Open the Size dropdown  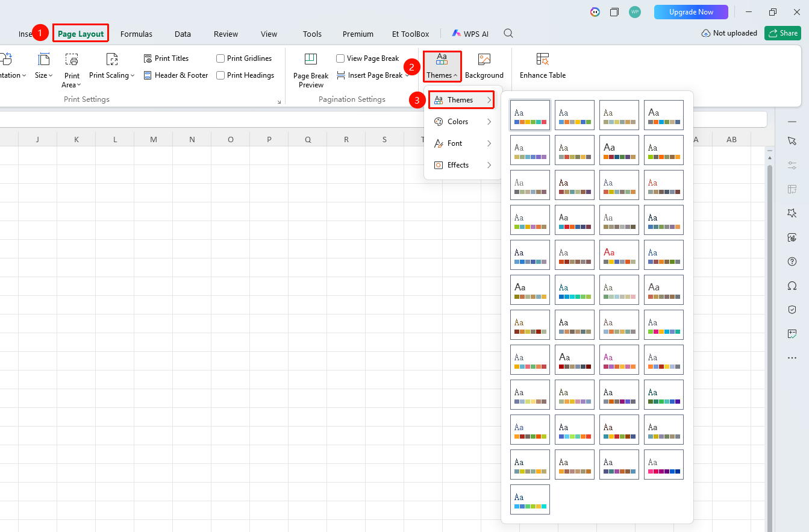pyautogui.click(x=43, y=67)
